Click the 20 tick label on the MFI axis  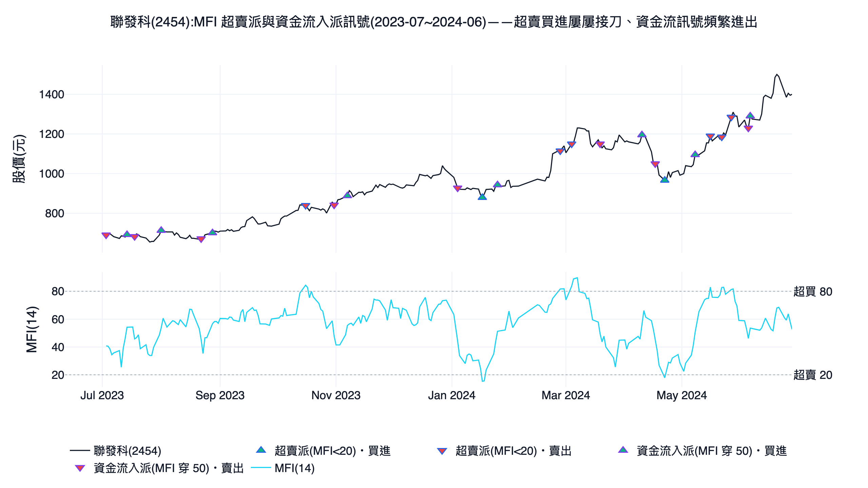click(x=58, y=375)
